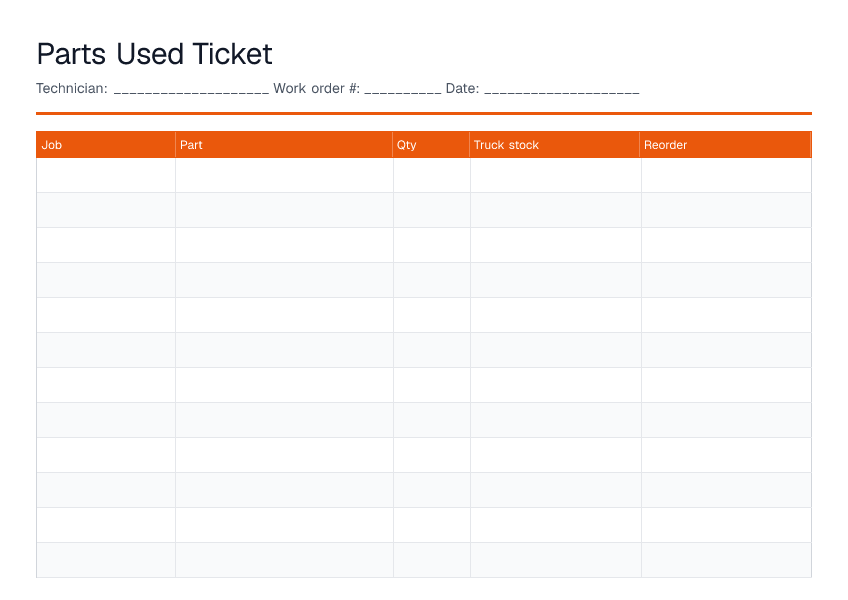
Task: Click the first row Reorder cell
Action: coord(726,175)
